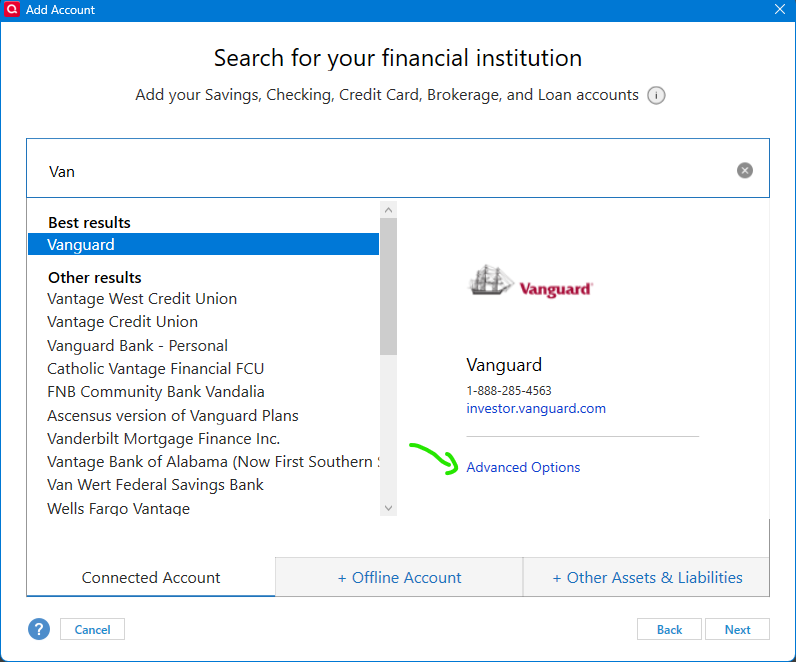Click the Vanguard name in details pane
The image size is (796, 662).
click(x=504, y=365)
